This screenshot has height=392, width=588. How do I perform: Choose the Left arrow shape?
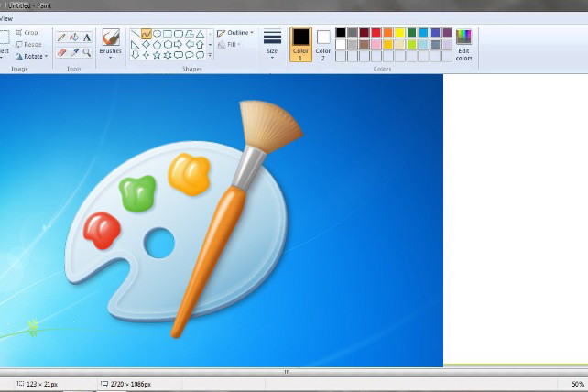190,45
